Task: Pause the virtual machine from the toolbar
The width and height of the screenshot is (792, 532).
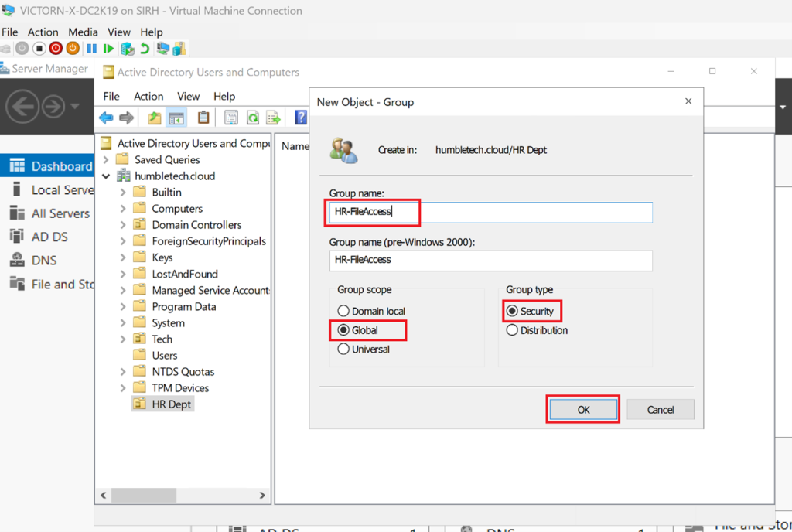Action: coord(92,49)
